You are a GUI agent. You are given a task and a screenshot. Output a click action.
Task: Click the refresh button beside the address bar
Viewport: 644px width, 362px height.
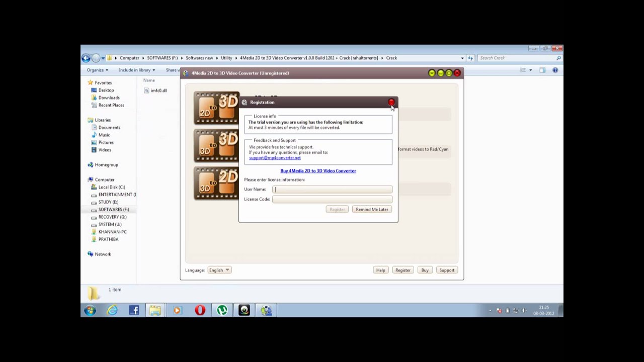(x=470, y=58)
